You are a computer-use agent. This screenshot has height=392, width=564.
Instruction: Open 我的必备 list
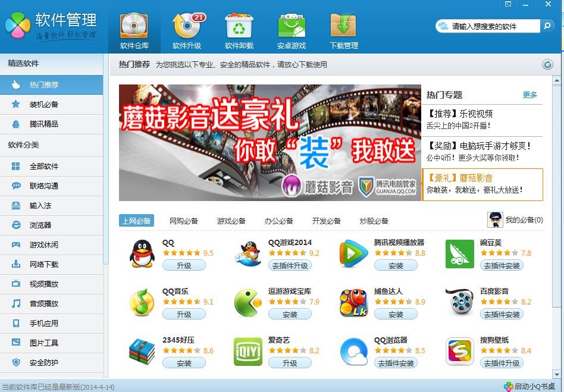coord(515,220)
